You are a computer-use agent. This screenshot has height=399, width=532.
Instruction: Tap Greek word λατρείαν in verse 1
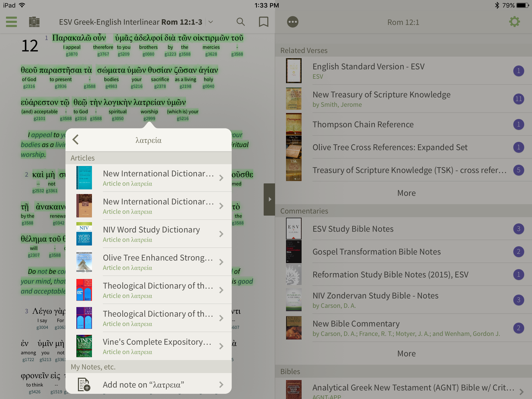(x=149, y=102)
